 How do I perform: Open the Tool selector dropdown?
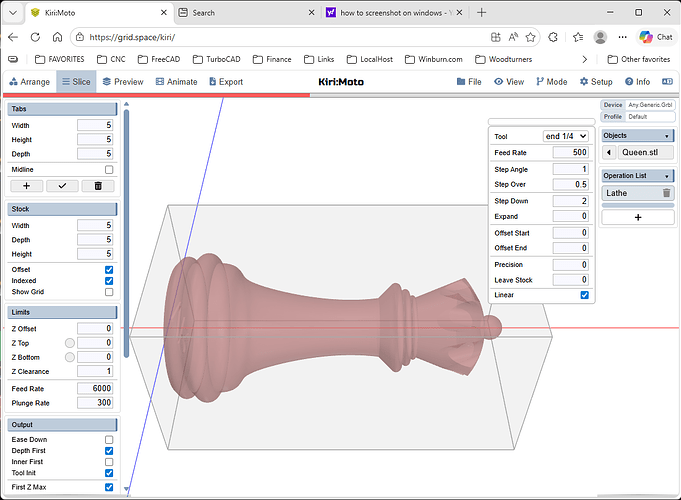pyautogui.click(x=566, y=136)
